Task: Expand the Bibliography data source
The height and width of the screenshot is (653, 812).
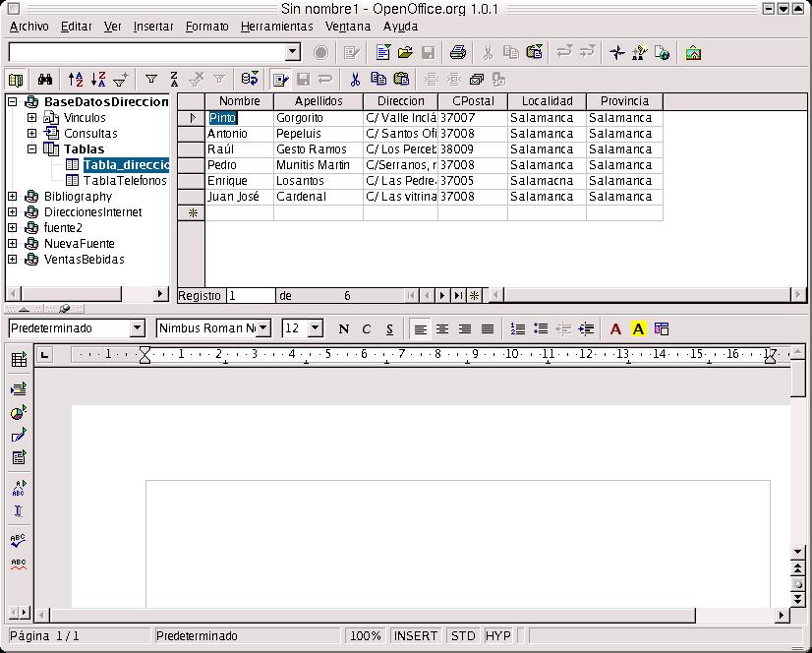Action: [x=13, y=197]
